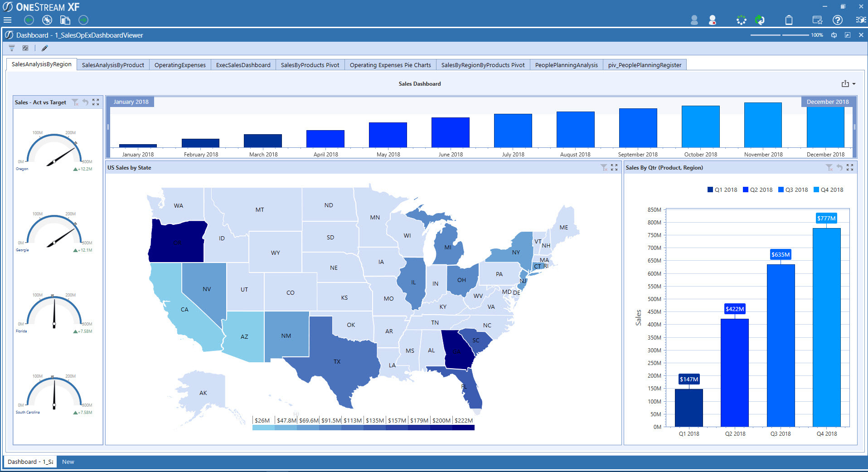Click the New page button at bottom
This screenshot has height=472, width=868.
[68, 462]
